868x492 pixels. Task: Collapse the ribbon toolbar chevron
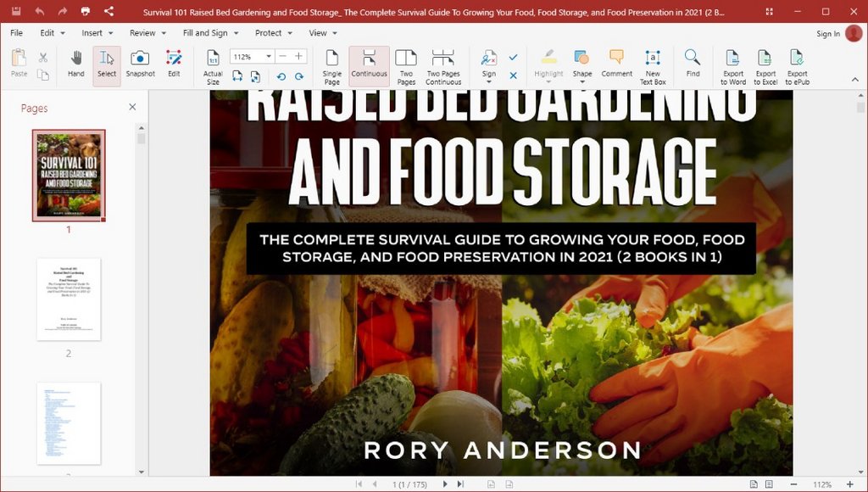click(x=855, y=80)
